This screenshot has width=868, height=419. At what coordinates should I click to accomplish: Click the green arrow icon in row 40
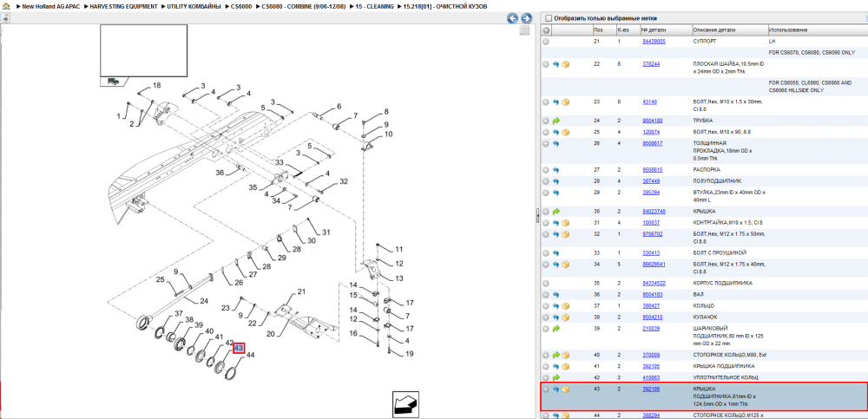(556, 355)
